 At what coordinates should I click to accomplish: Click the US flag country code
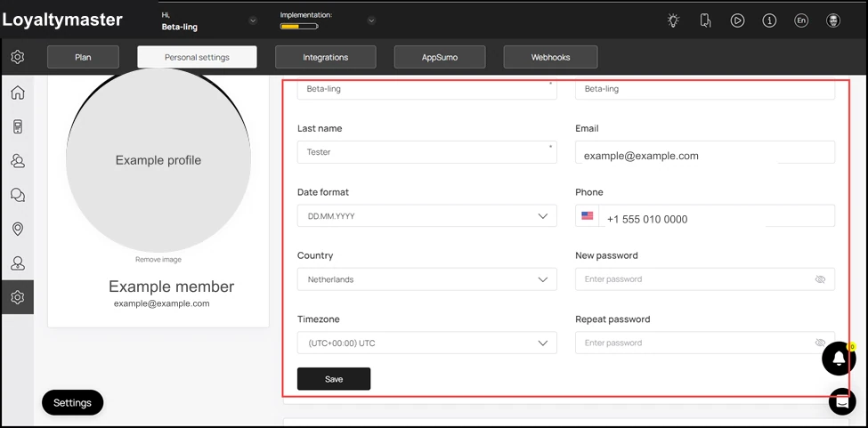coord(588,215)
